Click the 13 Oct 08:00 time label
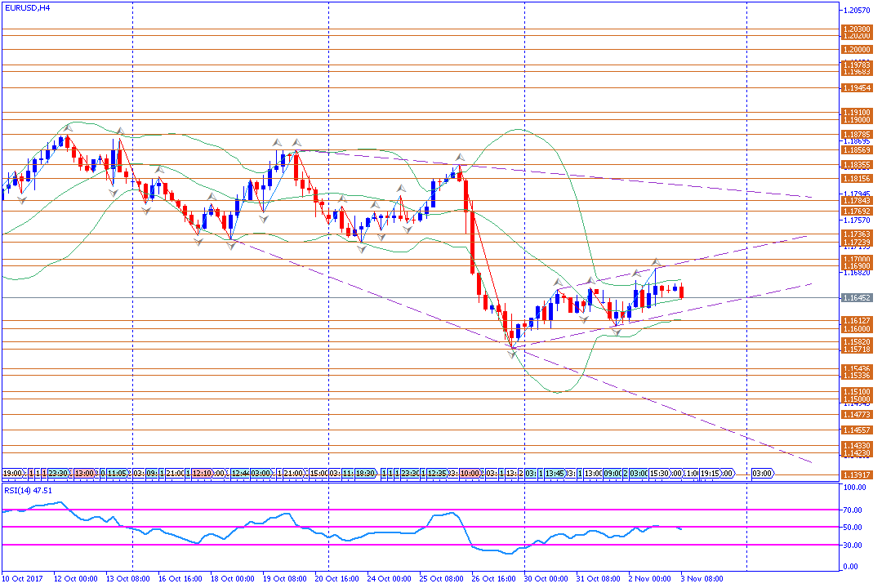 [127, 578]
